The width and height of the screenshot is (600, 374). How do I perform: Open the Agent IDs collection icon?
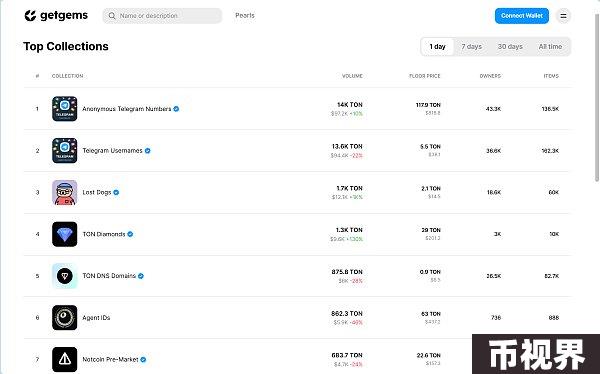pos(65,317)
